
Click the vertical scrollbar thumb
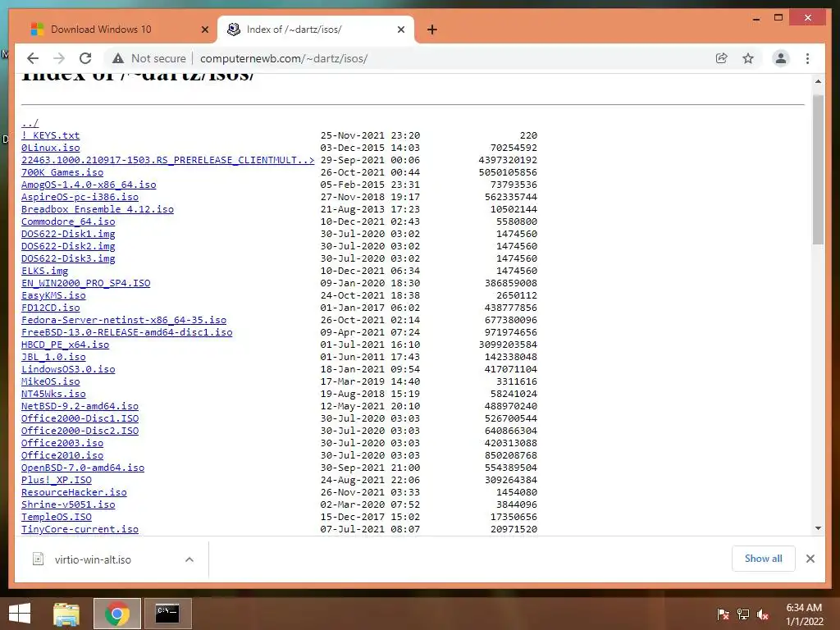tap(818, 170)
